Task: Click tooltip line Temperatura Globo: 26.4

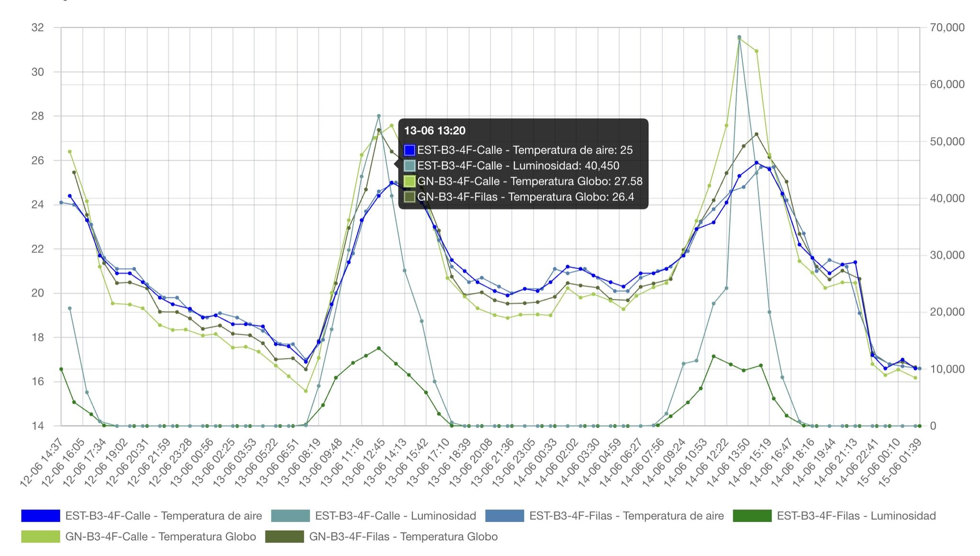Action: (x=525, y=197)
